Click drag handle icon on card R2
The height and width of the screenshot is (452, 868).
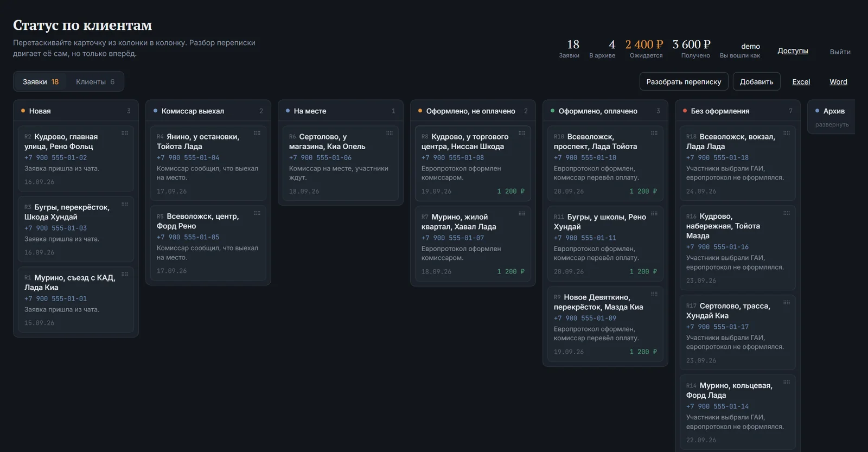tap(125, 133)
